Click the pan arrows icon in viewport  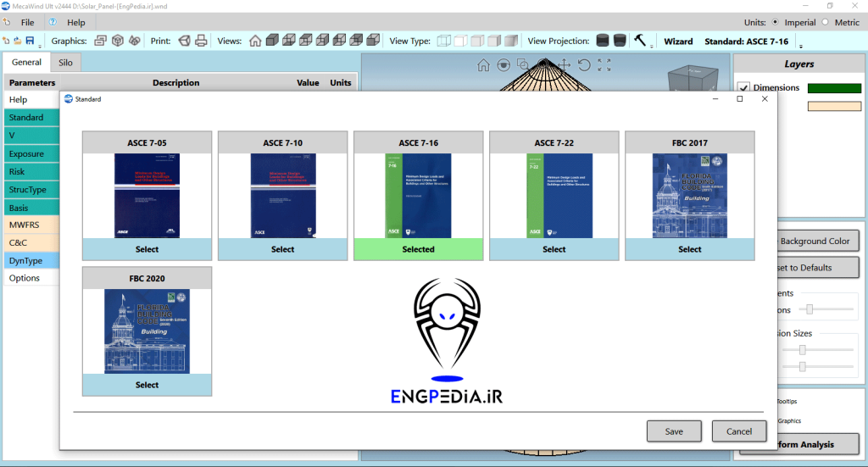pos(564,65)
